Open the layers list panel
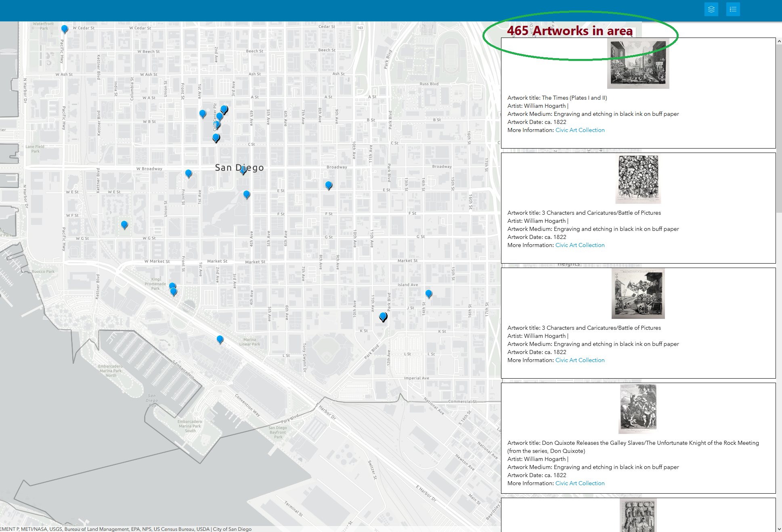The image size is (782, 532). pos(711,9)
